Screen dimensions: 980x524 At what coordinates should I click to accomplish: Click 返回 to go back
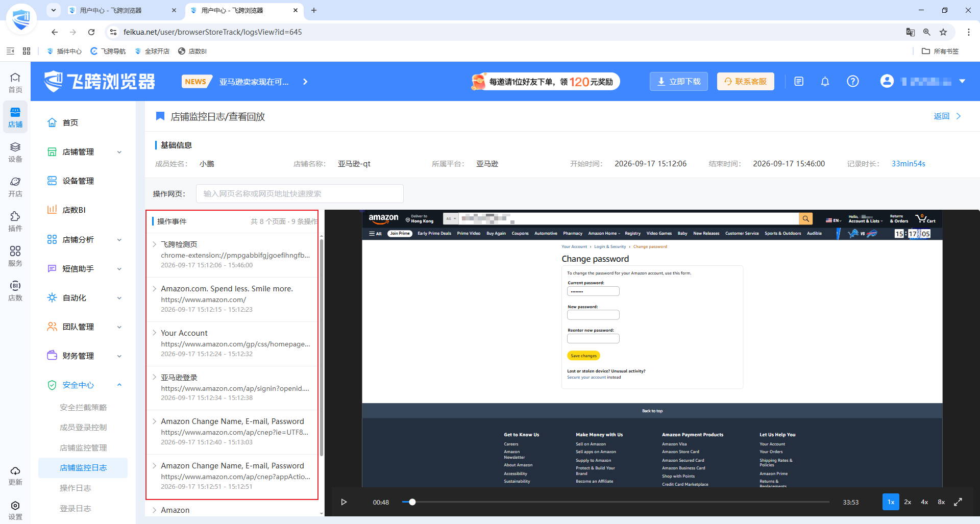click(947, 116)
